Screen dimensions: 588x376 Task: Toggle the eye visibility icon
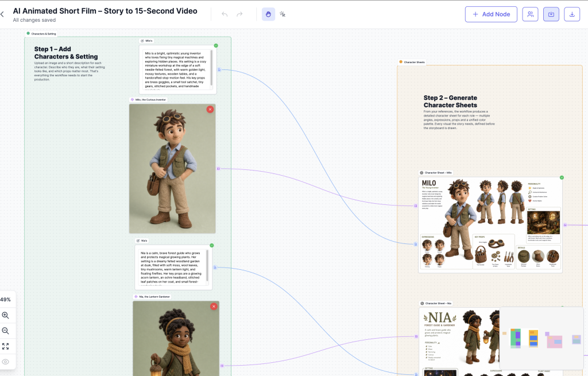(6, 362)
